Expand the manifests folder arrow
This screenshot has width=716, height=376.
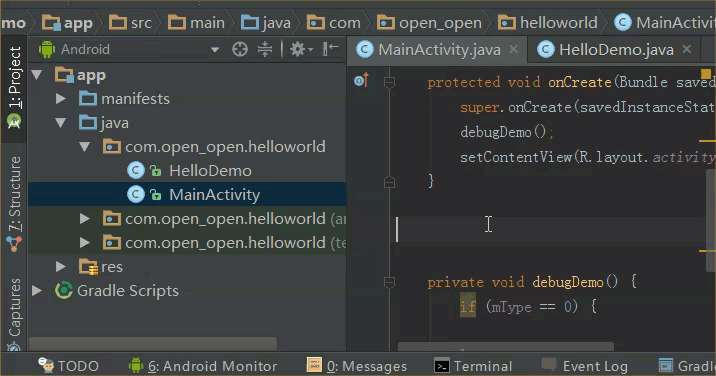point(60,99)
